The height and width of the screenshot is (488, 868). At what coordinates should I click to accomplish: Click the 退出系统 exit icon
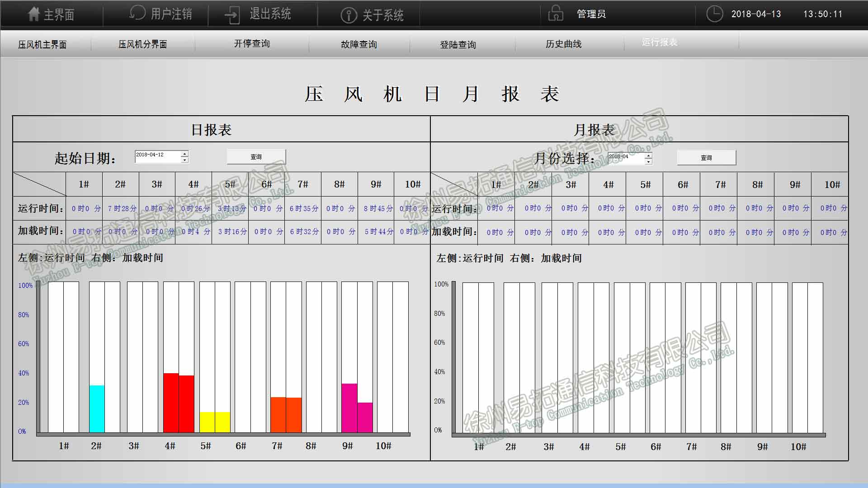[232, 14]
